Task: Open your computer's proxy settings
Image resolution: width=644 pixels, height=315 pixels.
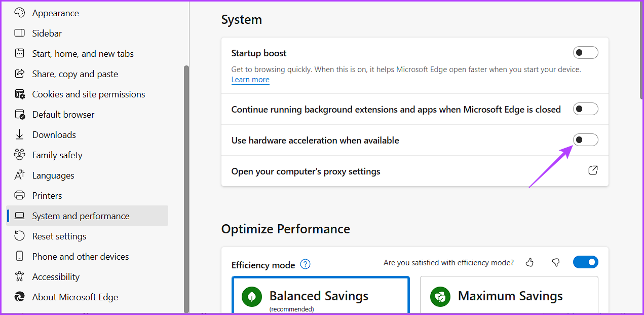Action: click(x=415, y=171)
